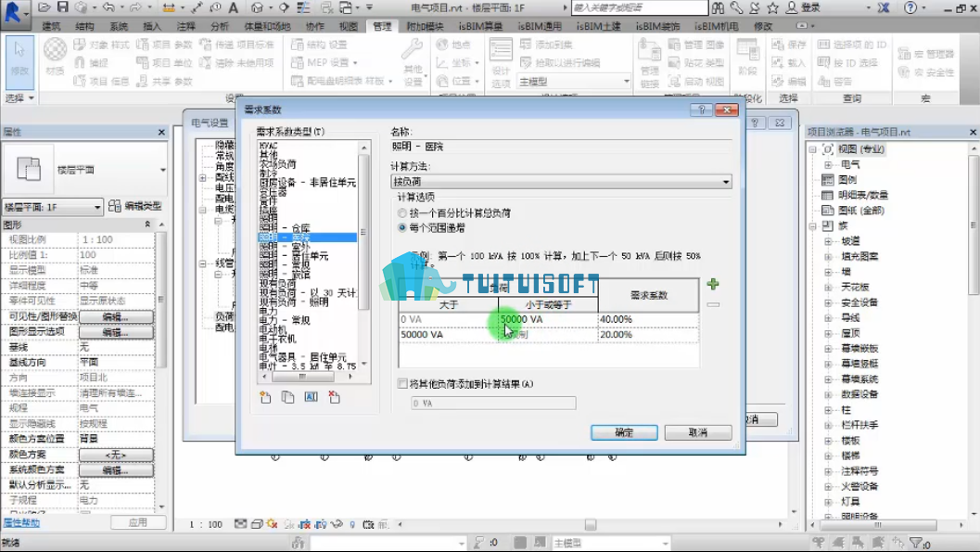Expand the 灯具 family node
This screenshot has width=980, height=552.
click(828, 501)
